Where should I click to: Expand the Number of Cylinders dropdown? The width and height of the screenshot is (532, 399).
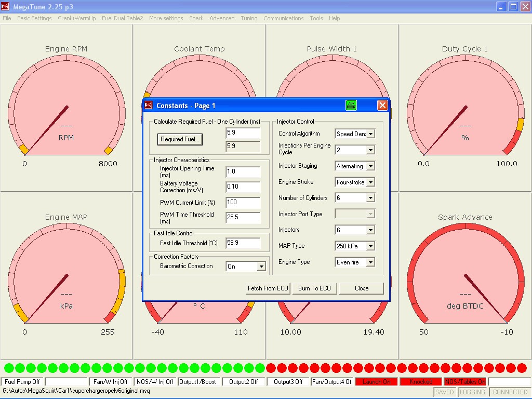click(x=371, y=198)
